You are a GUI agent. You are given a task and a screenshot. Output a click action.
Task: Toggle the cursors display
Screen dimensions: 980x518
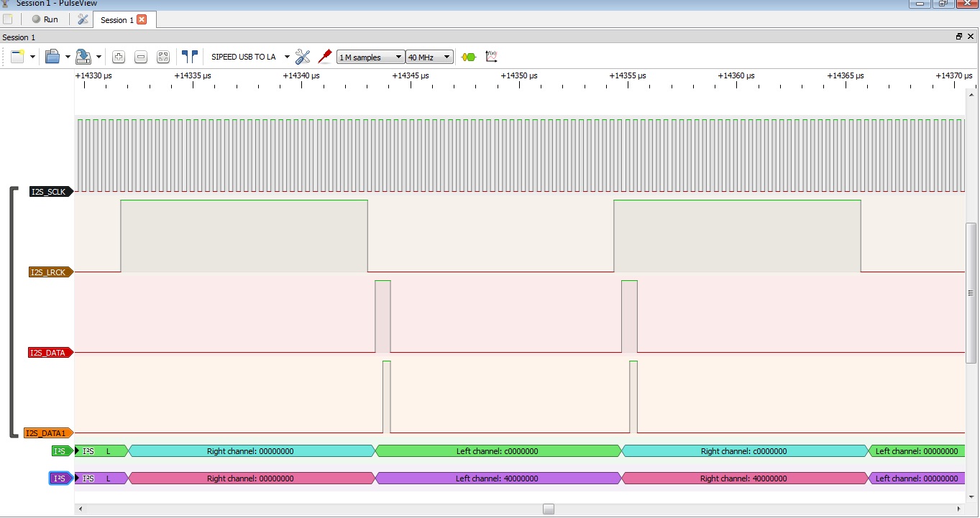[190, 56]
